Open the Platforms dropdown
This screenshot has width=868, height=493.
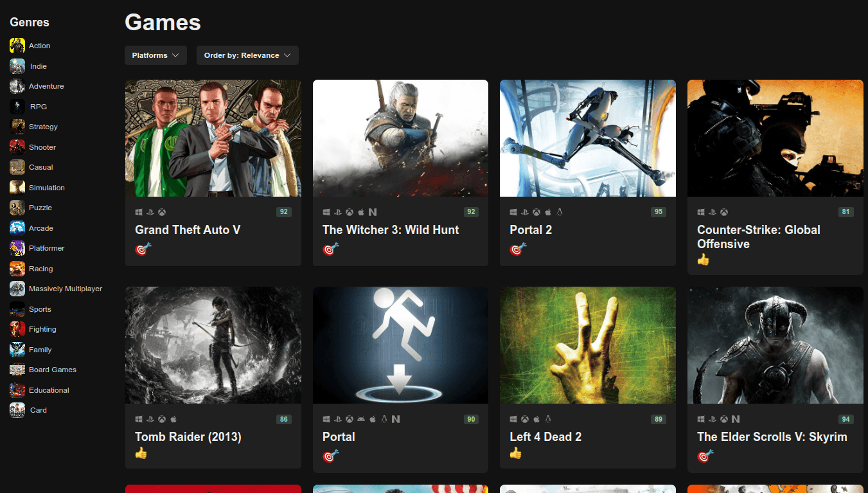pyautogui.click(x=155, y=55)
